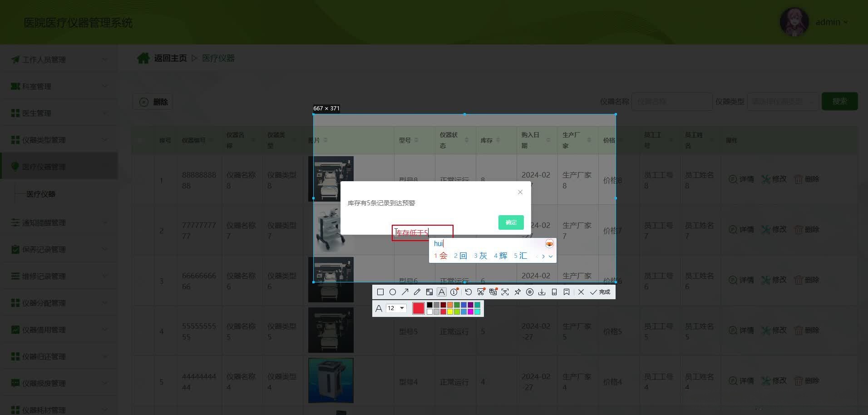868x415 pixels.
Task: Click 删除 for row 员工姓名5
Action: [x=807, y=331]
